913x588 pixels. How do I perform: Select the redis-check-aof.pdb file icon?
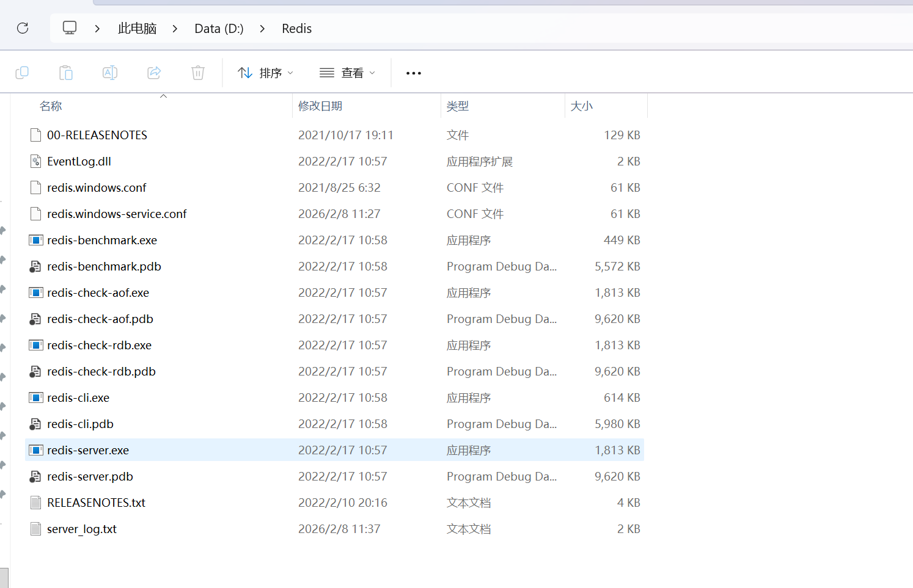(x=36, y=319)
